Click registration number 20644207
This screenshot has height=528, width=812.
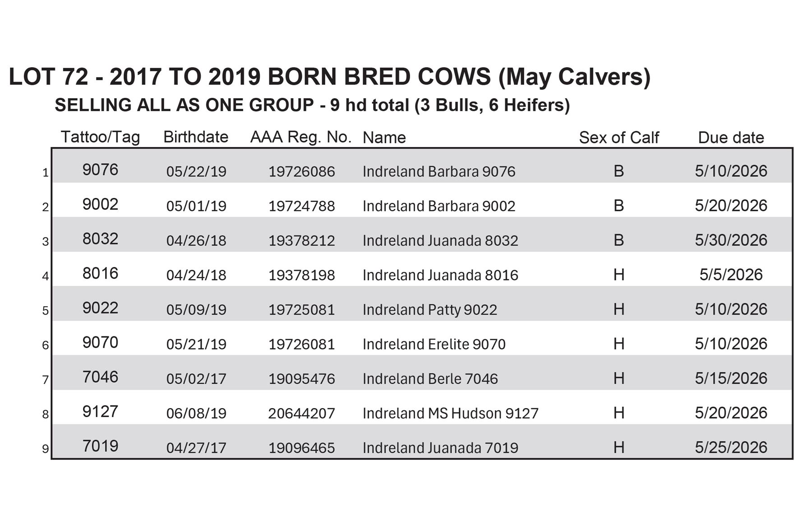[301, 413]
